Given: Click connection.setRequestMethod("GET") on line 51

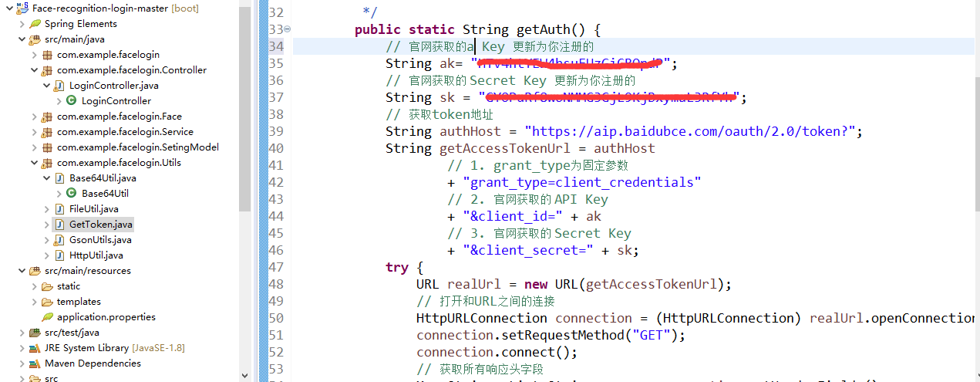Looking at the screenshot, I should coord(551,335).
